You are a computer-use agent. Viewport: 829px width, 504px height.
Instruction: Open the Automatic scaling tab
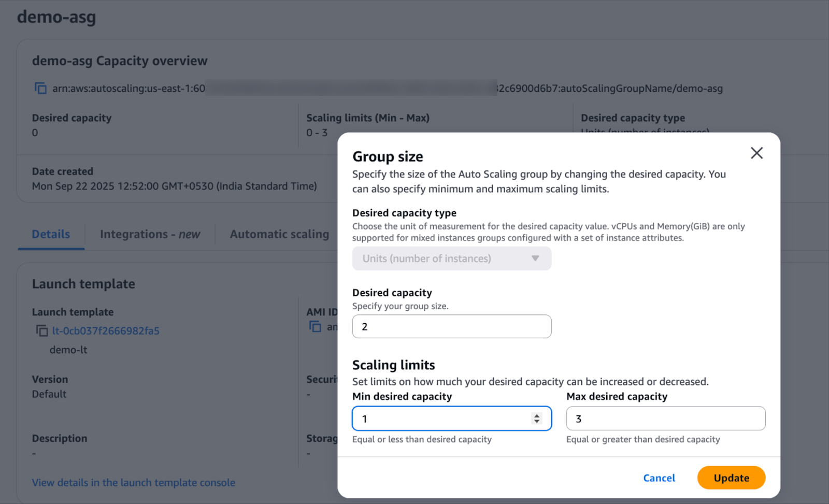[x=279, y=234]
